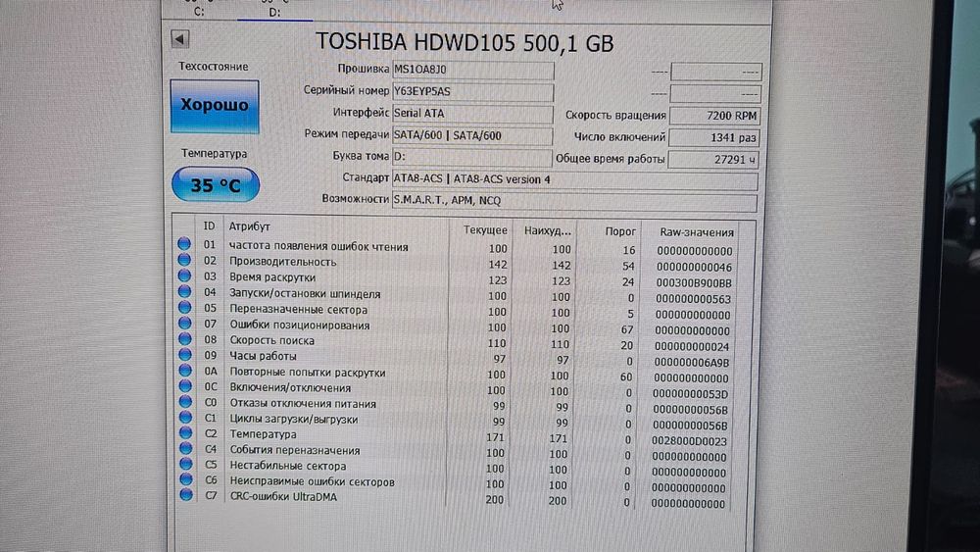Click status icon of Нестабильные сектора row
The image size is (980, 552).
point(185,463)
